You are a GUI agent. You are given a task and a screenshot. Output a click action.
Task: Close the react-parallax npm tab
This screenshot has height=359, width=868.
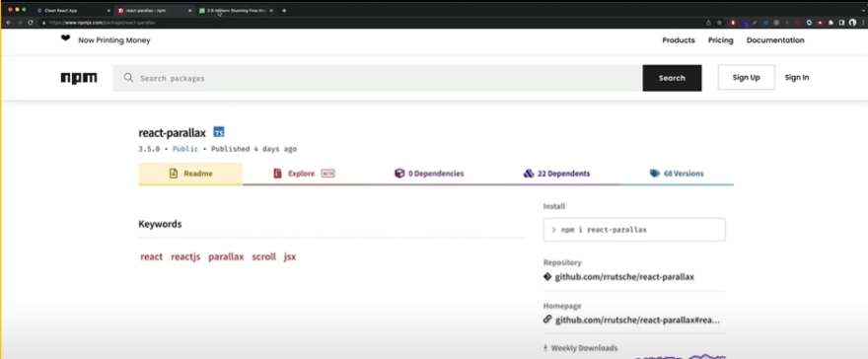click(190, 11)
